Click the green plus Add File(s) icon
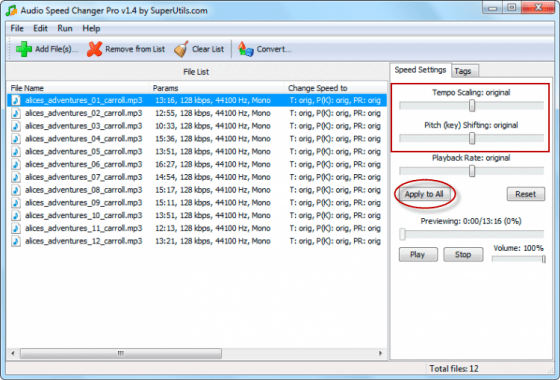 [24, 49]
